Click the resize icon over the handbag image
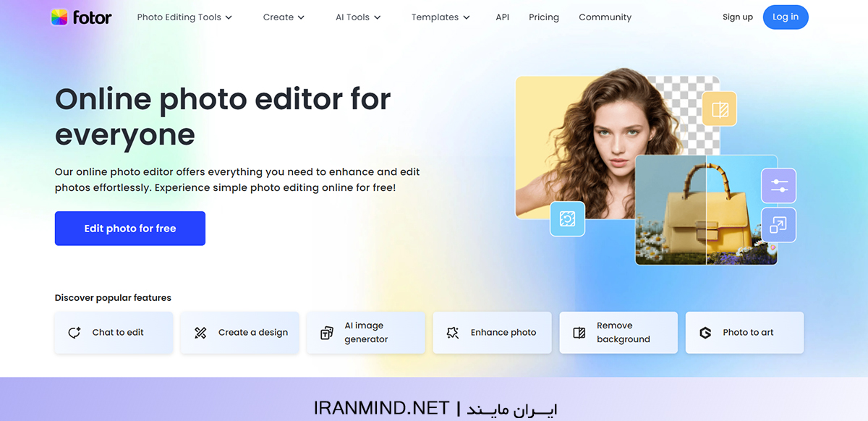 click(778, 225)
